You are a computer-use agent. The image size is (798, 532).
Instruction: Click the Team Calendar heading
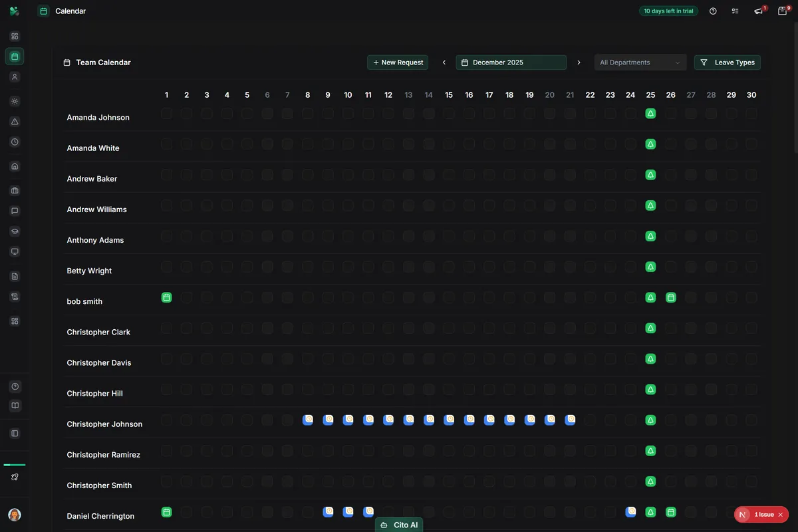103,63
